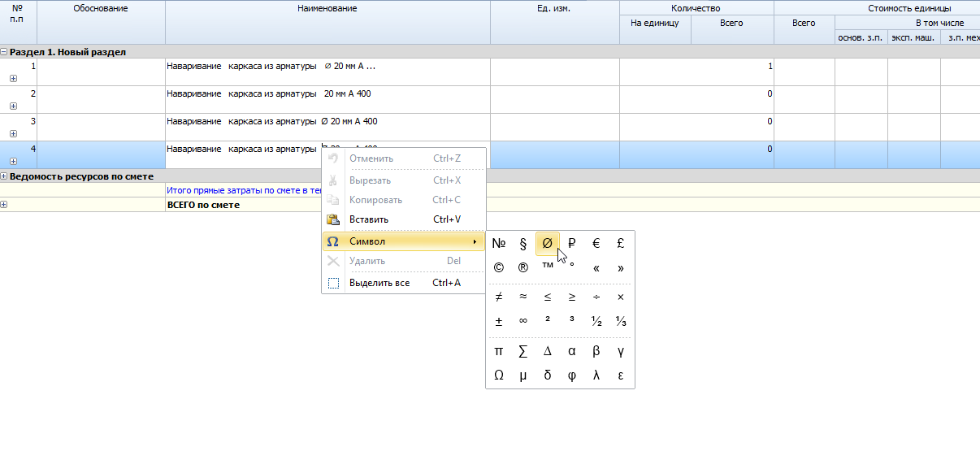Insert the phi φ symbol

click(x=572, y=375)
